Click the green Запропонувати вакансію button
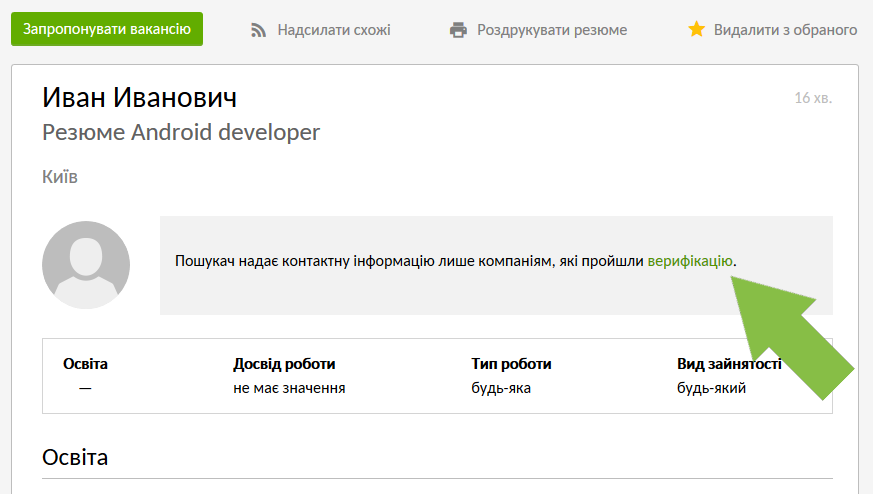The height and width of the screenshot is (494, 873). tap(107, 29)
